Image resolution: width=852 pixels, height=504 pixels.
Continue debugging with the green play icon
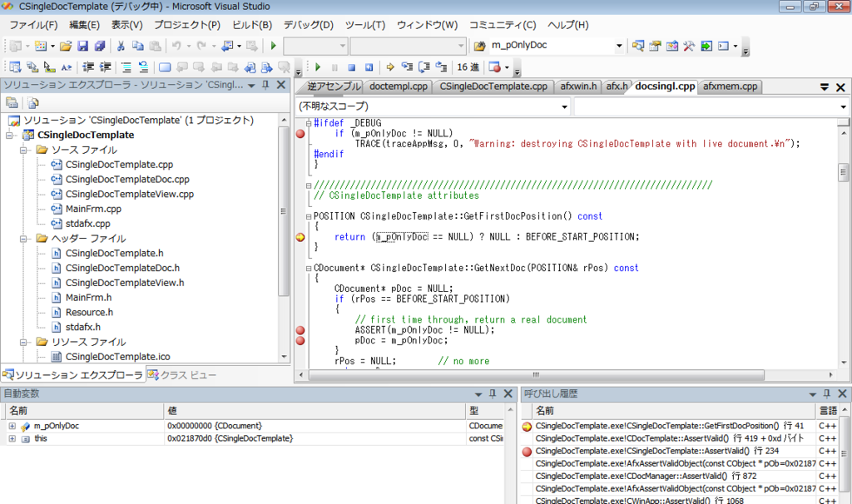click(x=318, y=67)
